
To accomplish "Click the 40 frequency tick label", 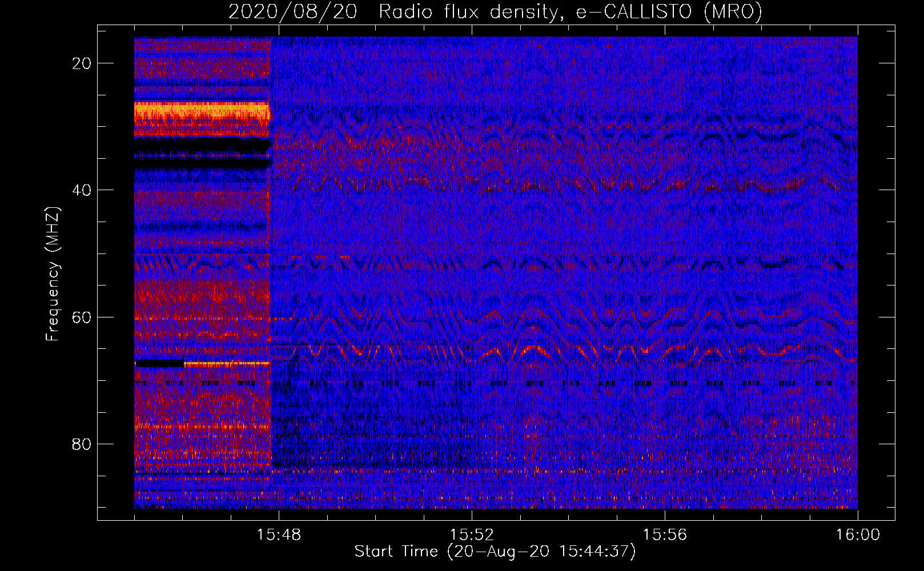I will pos(82,190).
